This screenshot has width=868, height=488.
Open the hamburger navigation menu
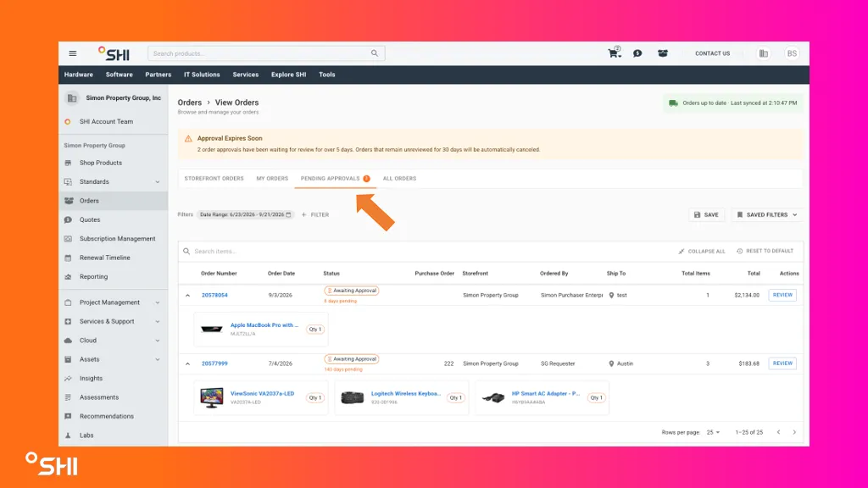click(x=73, y=53)
